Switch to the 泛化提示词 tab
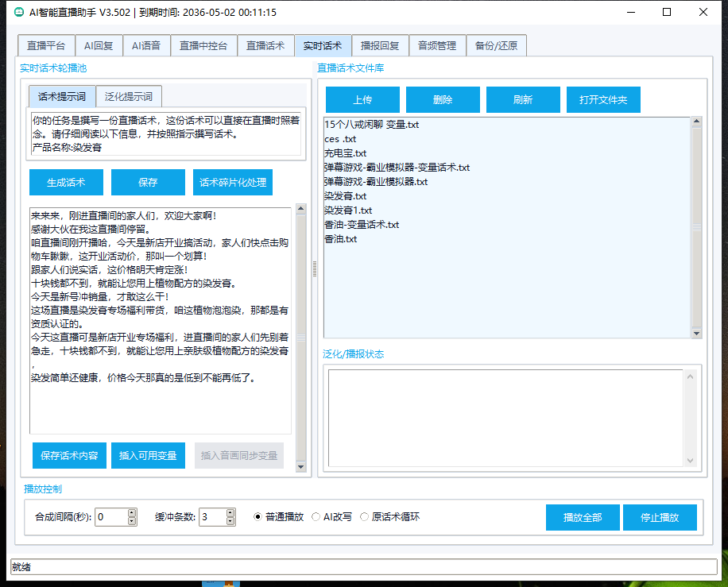The image size is (728, 587). (129, 97)
